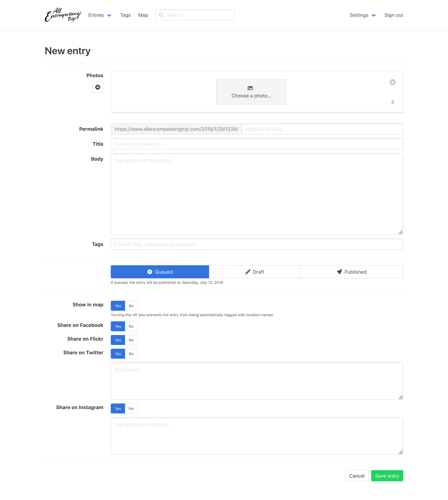The width and height of the screenshot is (448, 500).
Task: Click the All Encompassing Trip logo
Action: click(63, 15)
